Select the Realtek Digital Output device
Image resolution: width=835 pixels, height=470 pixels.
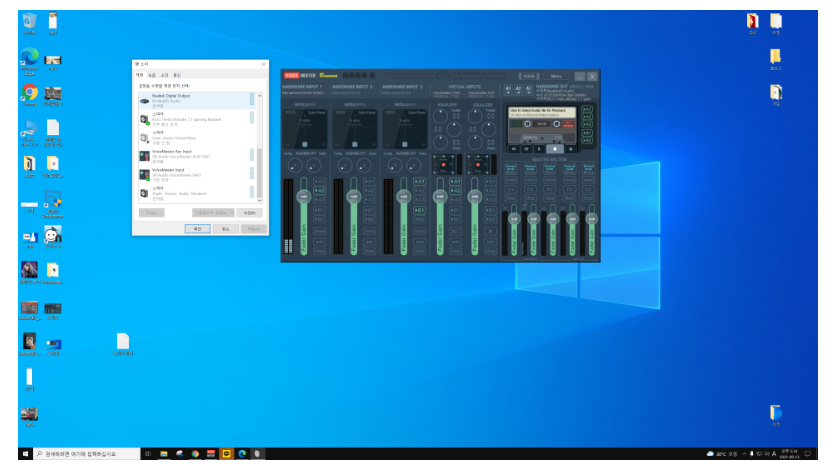[x=197, y=101]
